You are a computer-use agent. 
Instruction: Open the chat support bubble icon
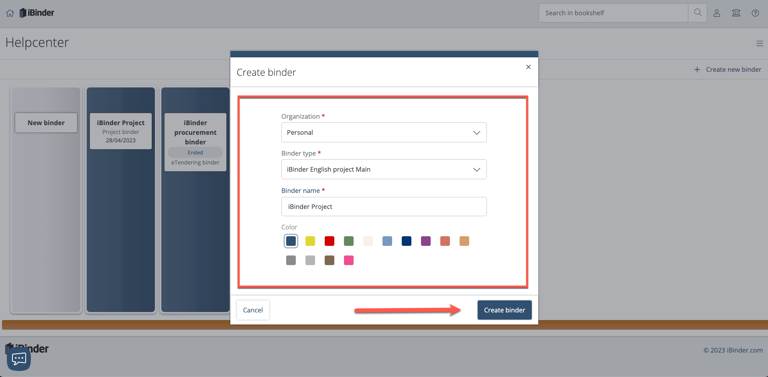(19, 358)
